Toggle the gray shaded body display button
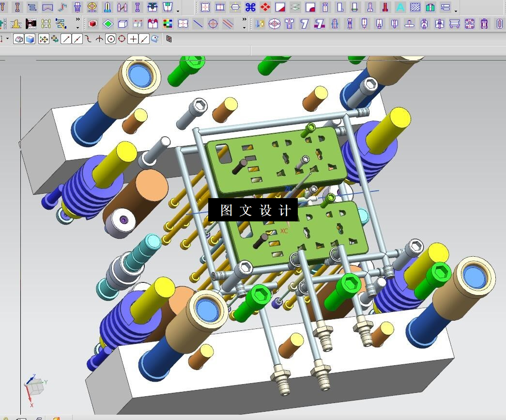This screenshot has height=420, width=506. pos(19,39)
